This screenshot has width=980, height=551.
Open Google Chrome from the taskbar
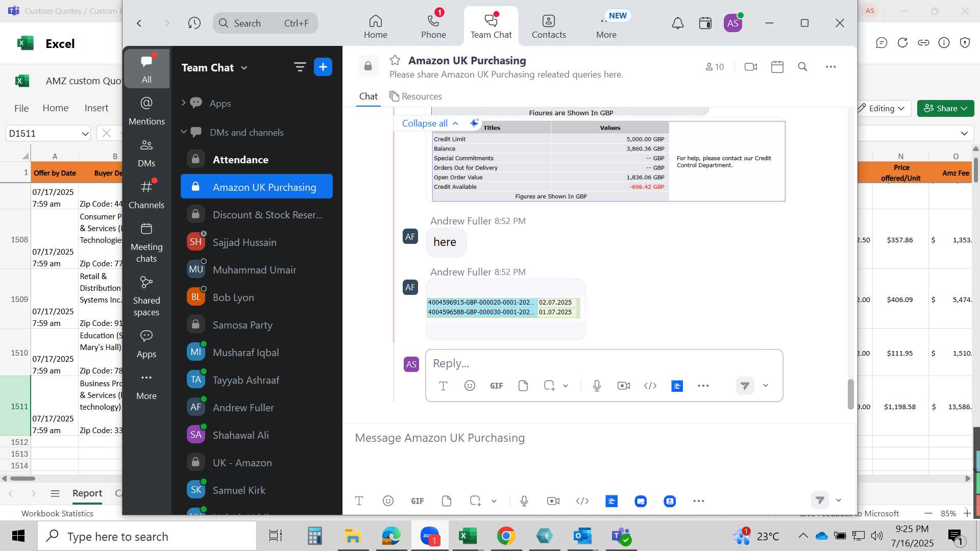coord(506,536)
